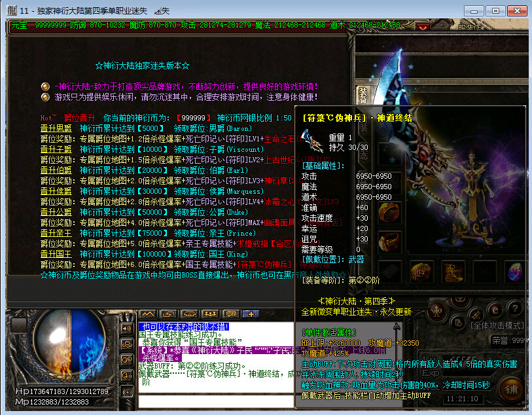Open the shop with the orange 铺 button

[511, 389]
